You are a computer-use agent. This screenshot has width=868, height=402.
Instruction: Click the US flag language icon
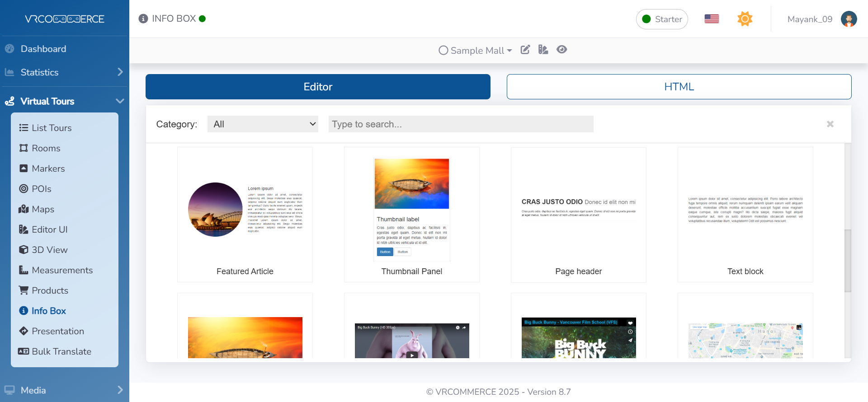pyautogui.click(x=712, y=19)
